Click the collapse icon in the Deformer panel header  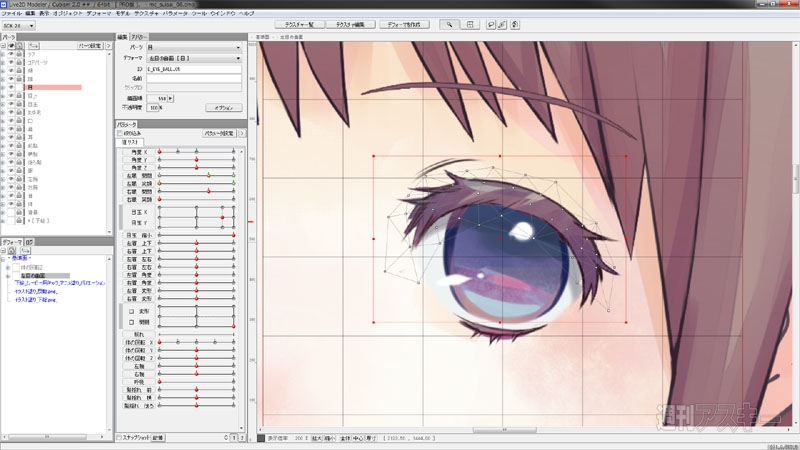tap(3, 251)
